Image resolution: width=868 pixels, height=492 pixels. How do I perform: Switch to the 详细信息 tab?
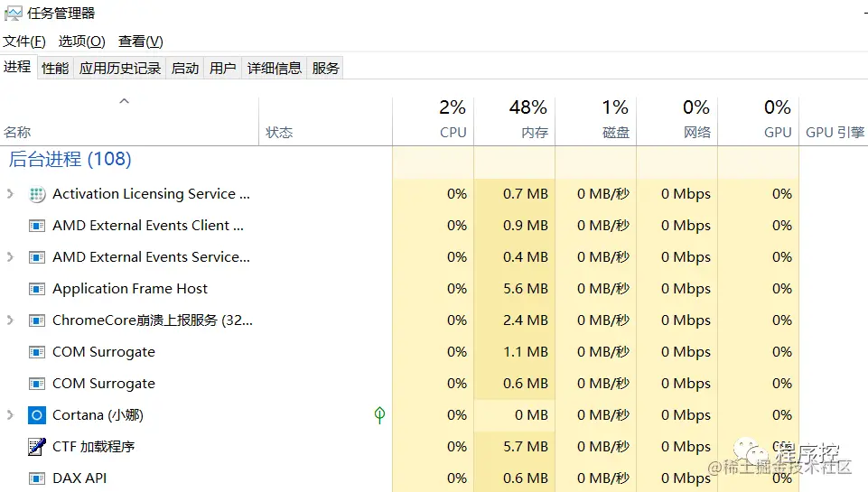pyautogui.click(x=274, y=68)
